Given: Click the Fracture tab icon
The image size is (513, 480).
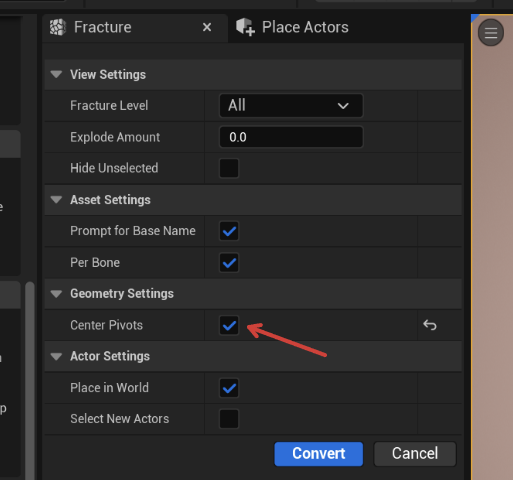Looking at the screenshot, I should click(58, 27).
